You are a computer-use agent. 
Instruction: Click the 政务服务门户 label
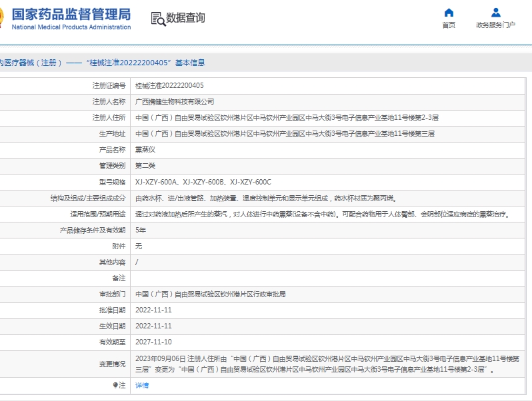click(x=496, y=25)
